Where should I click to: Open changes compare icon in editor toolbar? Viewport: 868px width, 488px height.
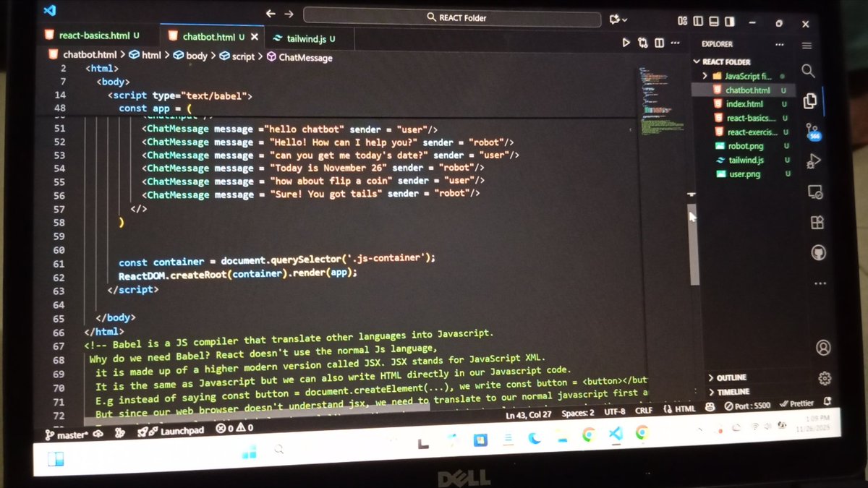643,43
